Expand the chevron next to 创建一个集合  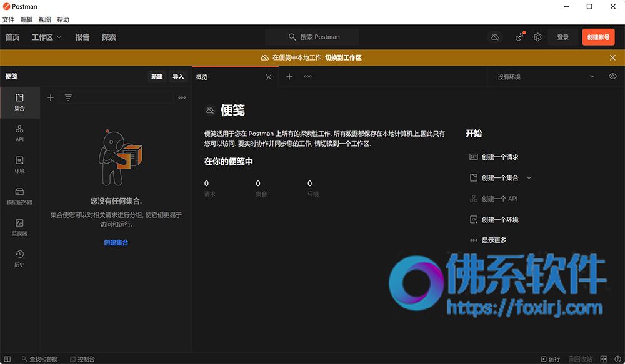pyautogui.click(x=529, y=178)
